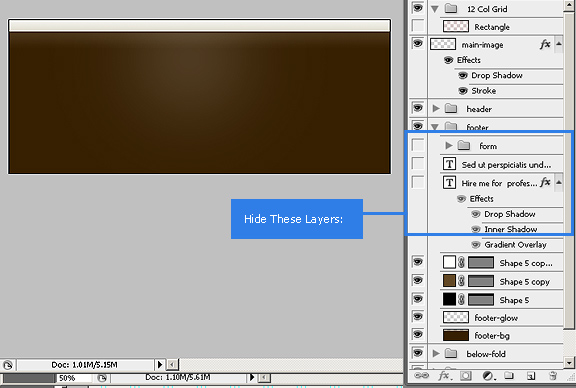Collapse the 12 Col Grid group
The width and height of the screenshot is (576, 388).
pyautogui.click(x=435, y=9)
